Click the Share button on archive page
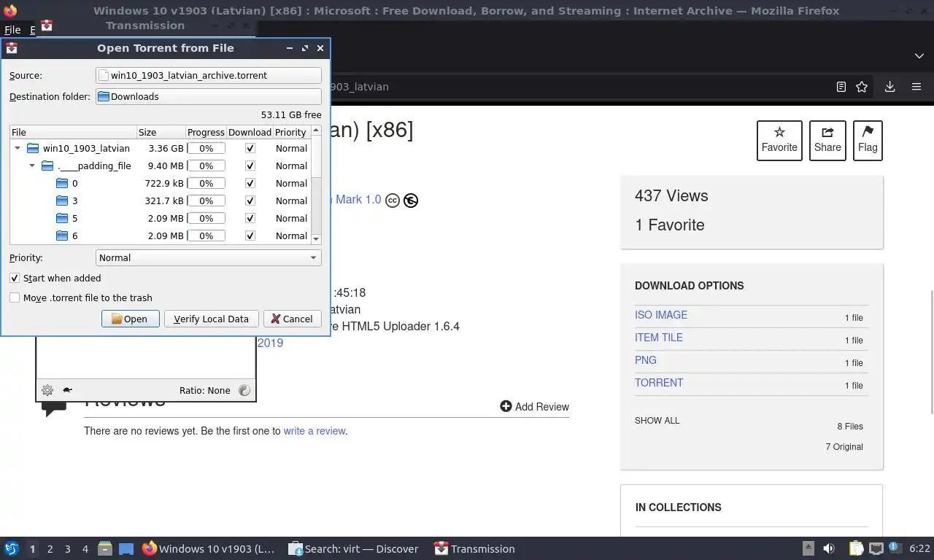 point(827,140)
